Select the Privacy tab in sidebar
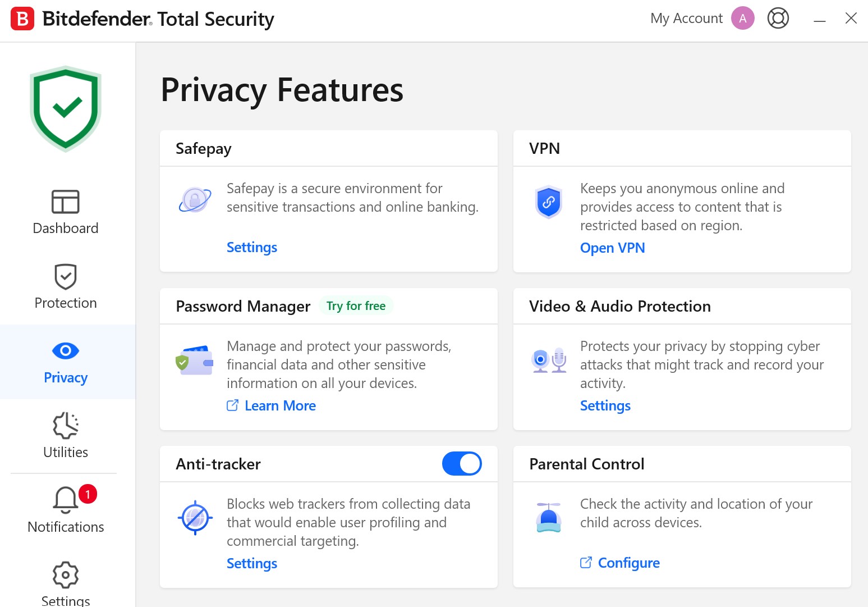Image resolution: width=868 pixels, height=607 pixels. 66,362
